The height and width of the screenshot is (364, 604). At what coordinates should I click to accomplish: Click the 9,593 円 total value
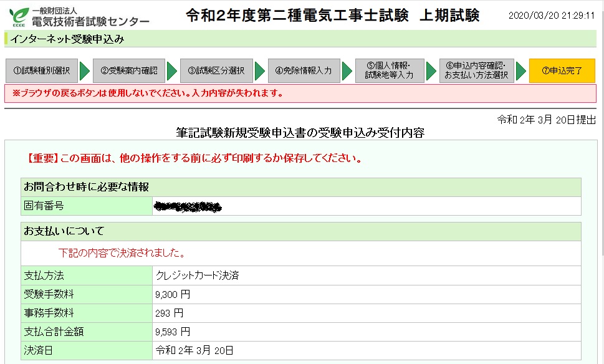pos(173,332)
